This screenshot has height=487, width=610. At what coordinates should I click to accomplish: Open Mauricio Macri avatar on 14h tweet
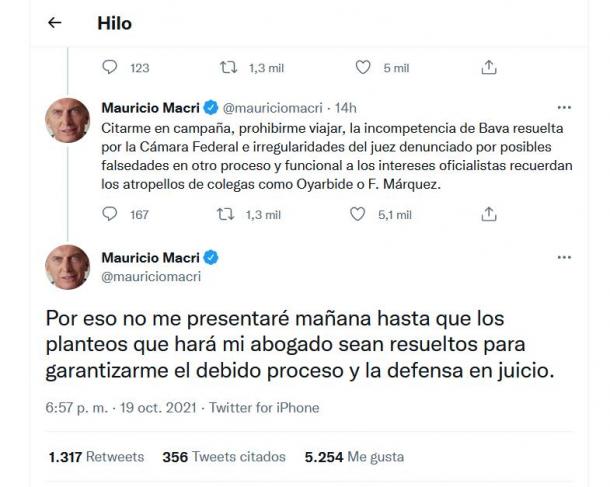coord(68,122)
